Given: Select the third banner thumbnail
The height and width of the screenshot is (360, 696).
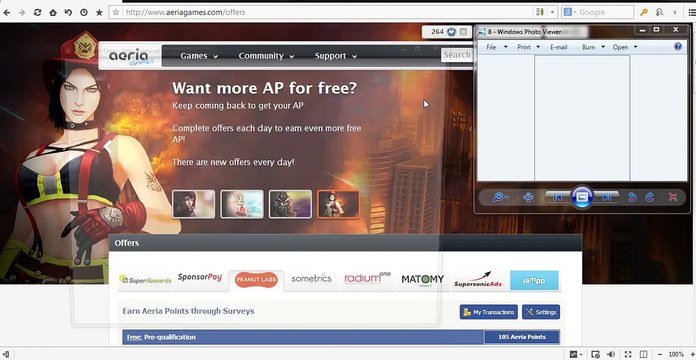Looking at the screenshot, I should [290, 204].
